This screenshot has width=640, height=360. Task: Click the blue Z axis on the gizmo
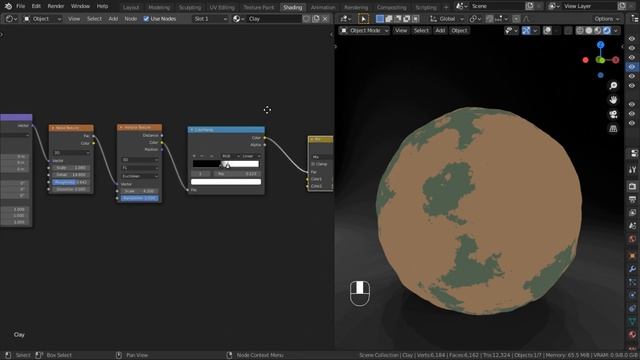(x=600, y=44)
